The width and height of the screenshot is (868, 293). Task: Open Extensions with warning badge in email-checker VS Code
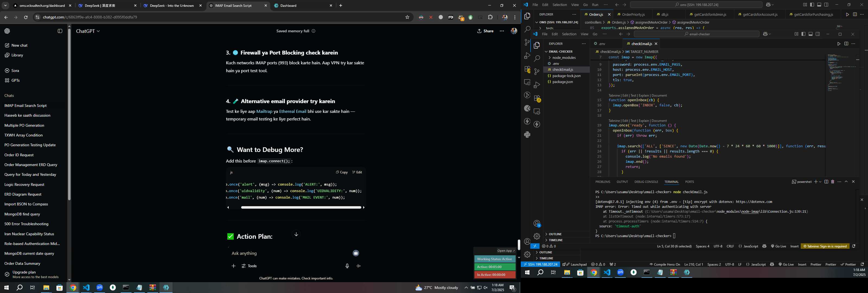537,98
